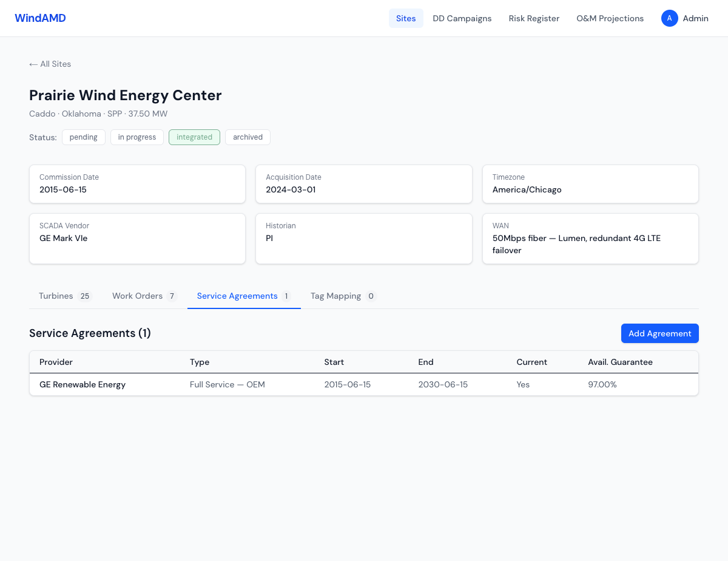Go back to All Sites
Viewport: 728px width, 561px height.
tap(50, 64)
